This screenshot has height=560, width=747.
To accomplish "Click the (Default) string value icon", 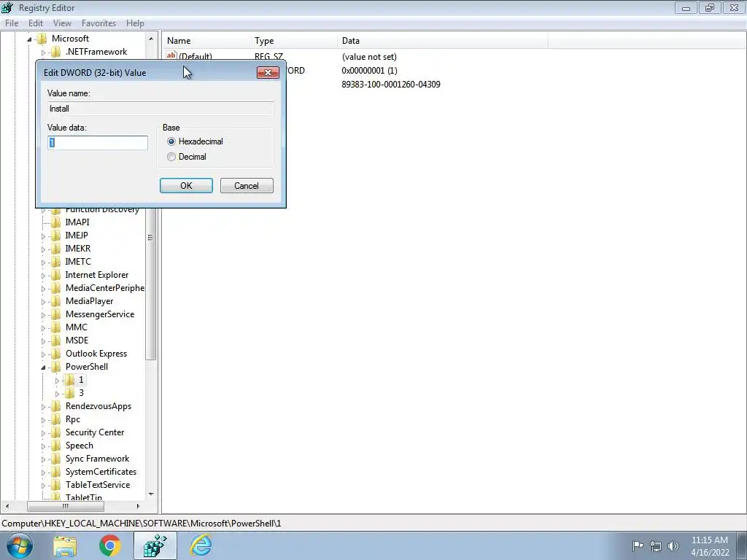I will point(171,55).
